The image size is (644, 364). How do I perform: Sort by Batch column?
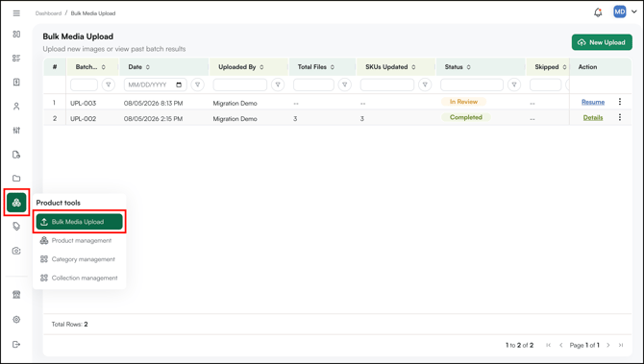click(x=104, y=67)
